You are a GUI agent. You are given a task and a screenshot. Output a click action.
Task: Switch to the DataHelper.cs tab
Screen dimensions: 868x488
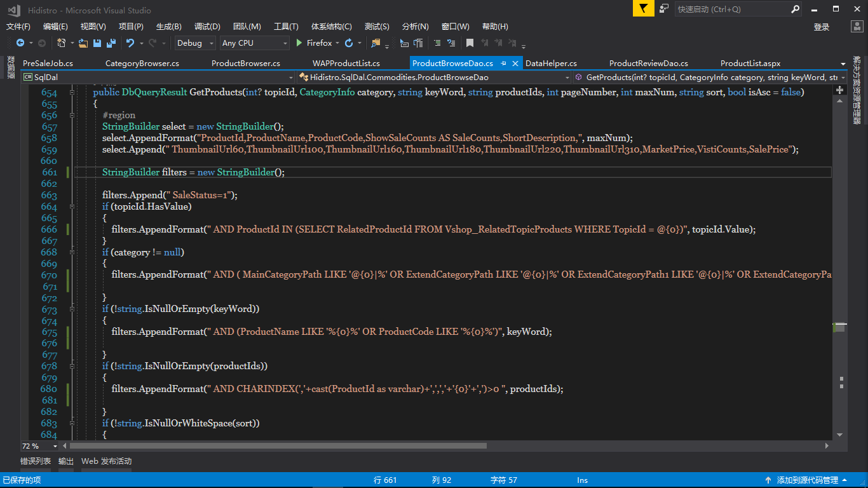(x=551, y=64)
